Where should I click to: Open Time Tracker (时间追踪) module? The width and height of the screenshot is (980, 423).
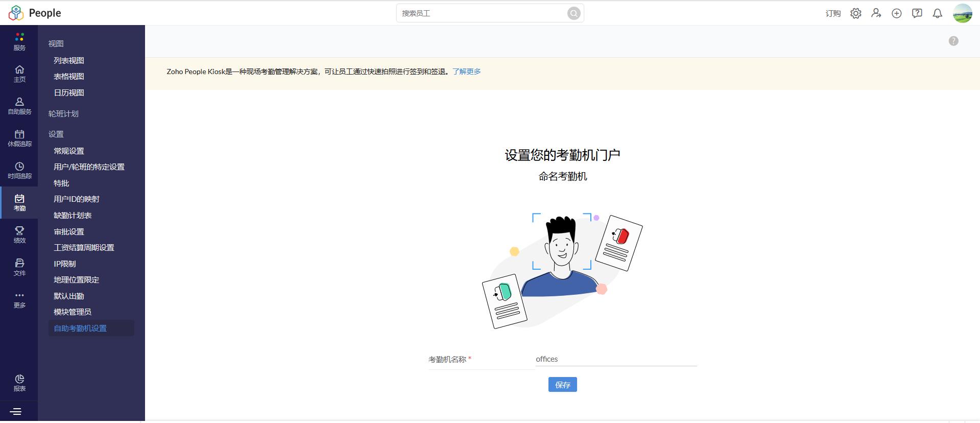(x=19, y=170)
